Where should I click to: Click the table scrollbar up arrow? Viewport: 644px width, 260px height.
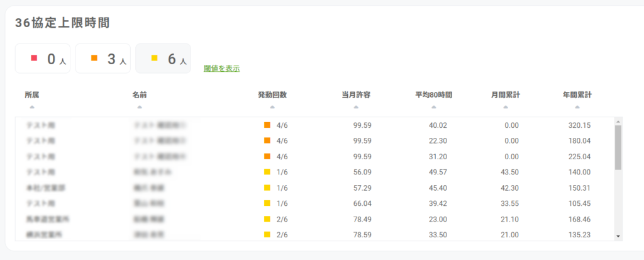[618, 122]
